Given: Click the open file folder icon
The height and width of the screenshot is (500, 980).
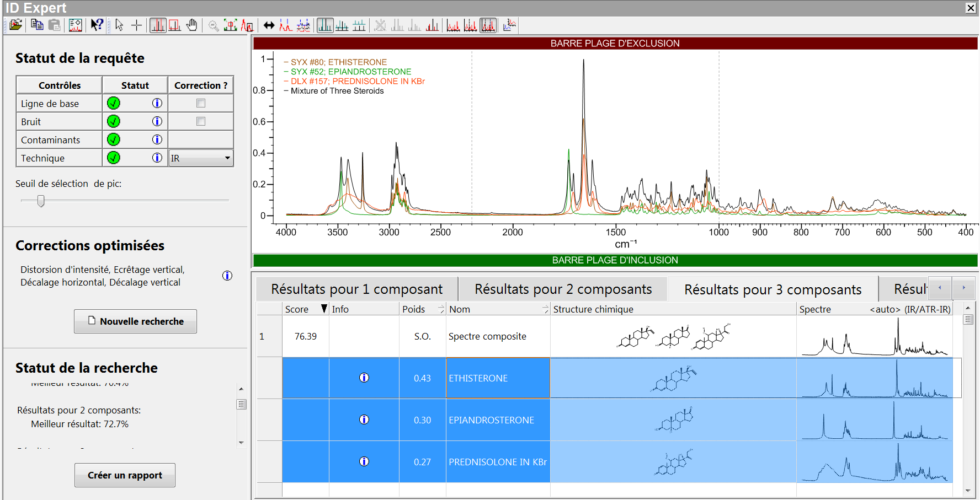Looking at the screenshot, I should coord(15,25).
